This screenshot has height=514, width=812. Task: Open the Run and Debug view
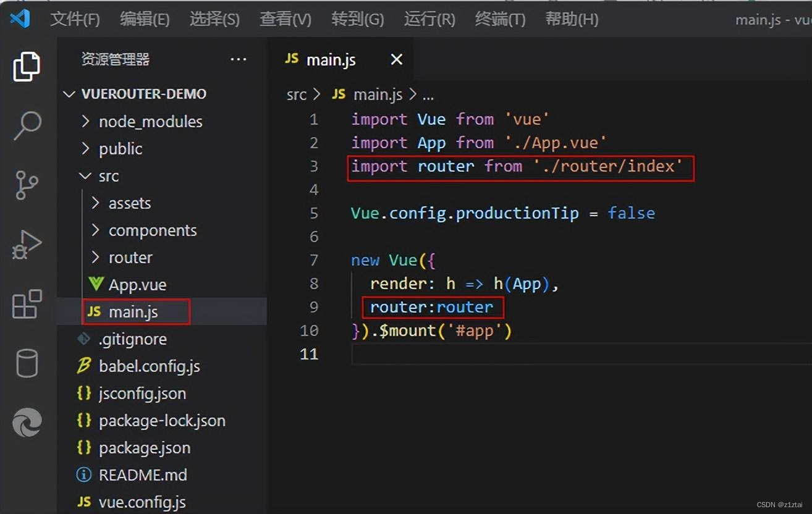[27, 244]
